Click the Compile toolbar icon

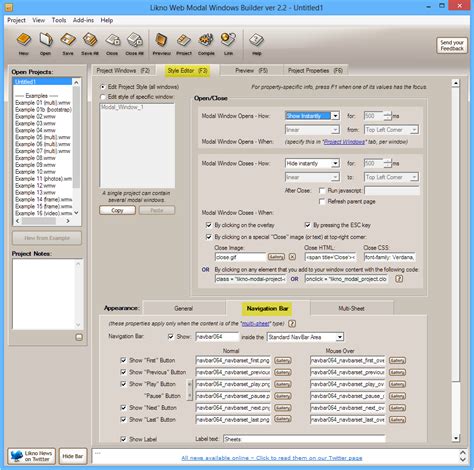click(x=206, y=44)
